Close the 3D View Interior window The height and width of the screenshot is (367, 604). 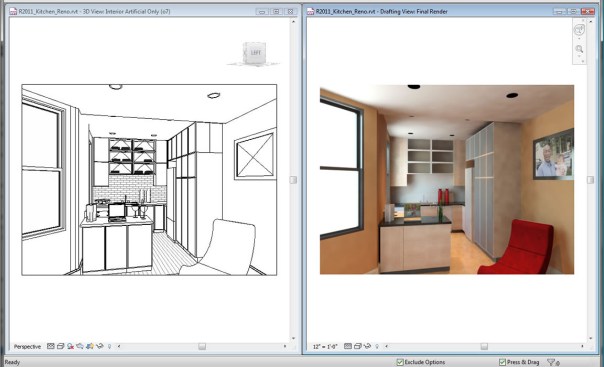(x=290, y=12)
